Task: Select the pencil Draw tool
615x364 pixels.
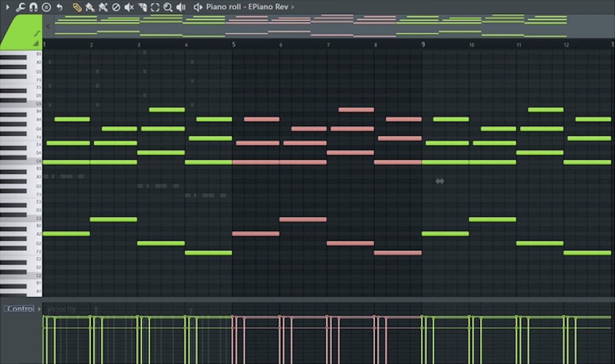Action: 77,7
